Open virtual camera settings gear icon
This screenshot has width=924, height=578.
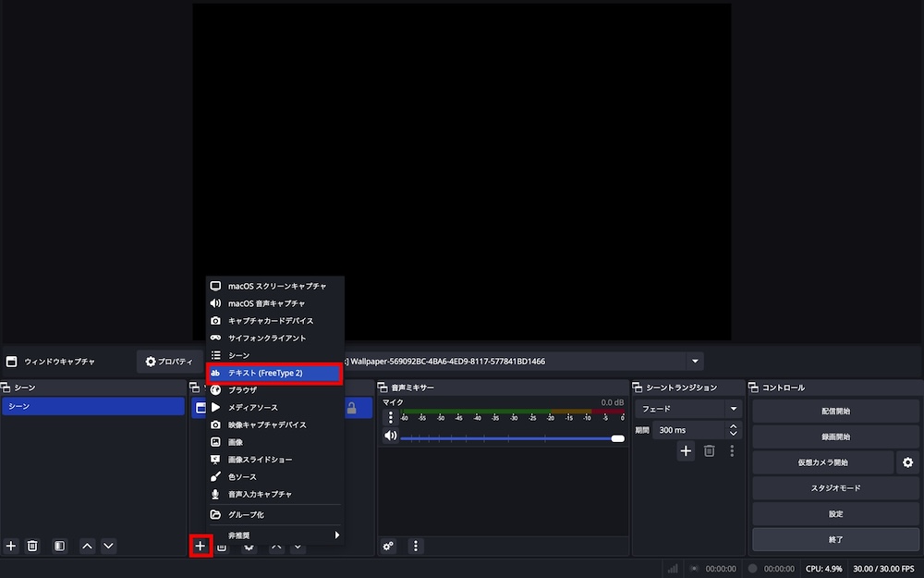[908, 462]
